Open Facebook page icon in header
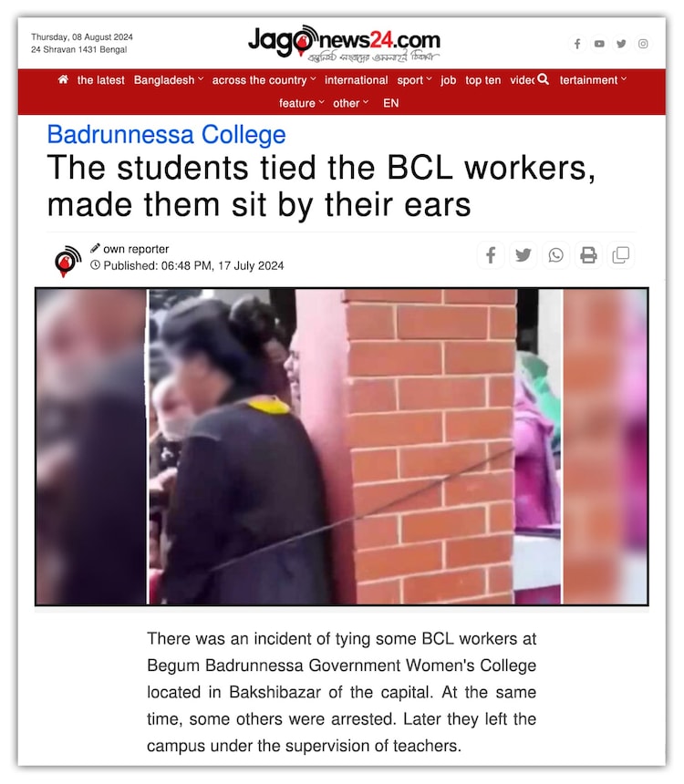The image size is (684, 784). [x=577, y=44]
